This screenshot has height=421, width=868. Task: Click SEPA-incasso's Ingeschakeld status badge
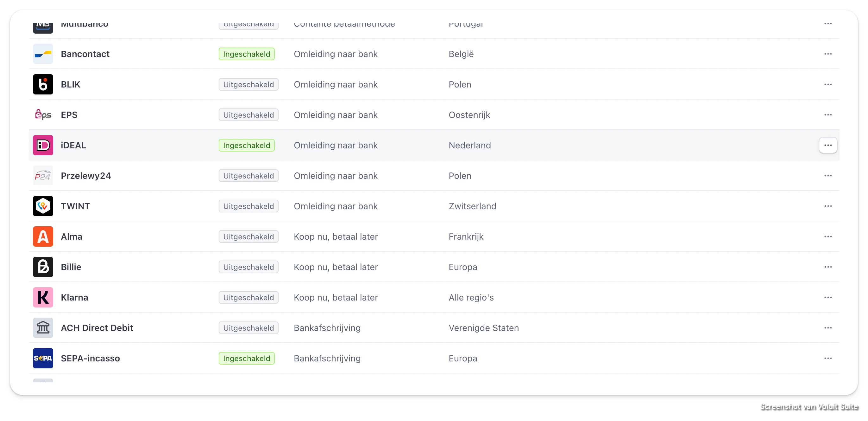(x=246, y=358)
